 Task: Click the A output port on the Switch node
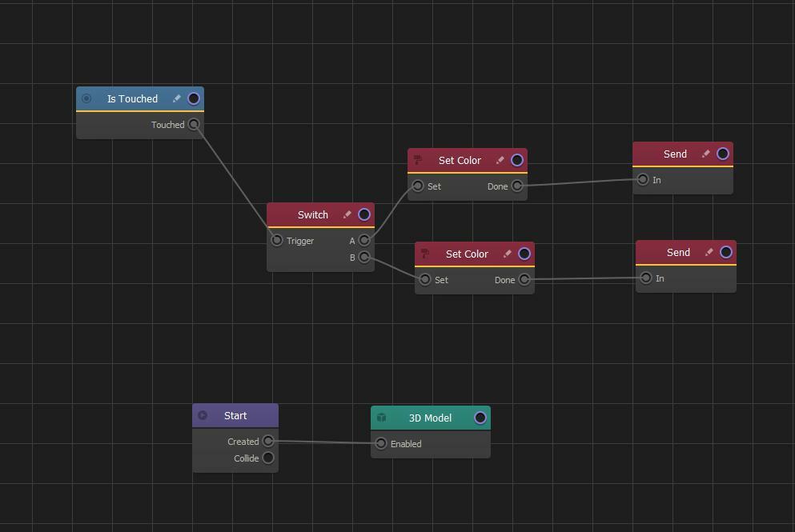tap(364, 239)
